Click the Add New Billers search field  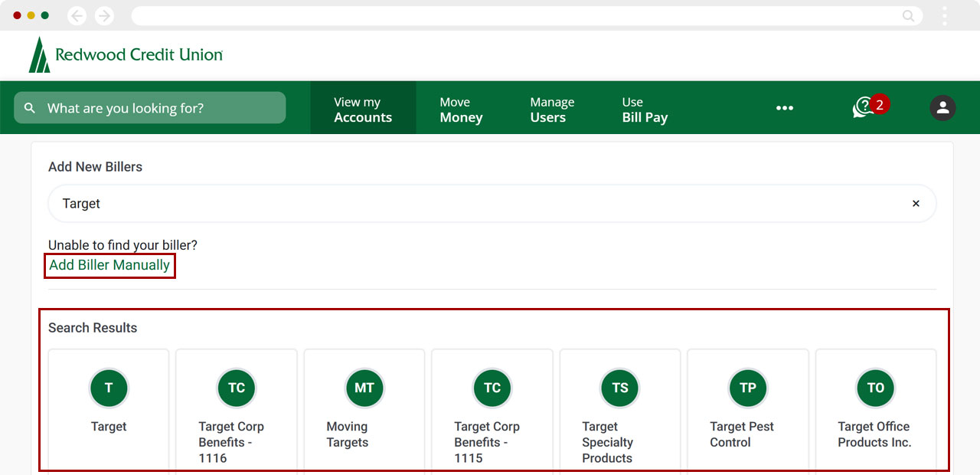pos(475,204)
